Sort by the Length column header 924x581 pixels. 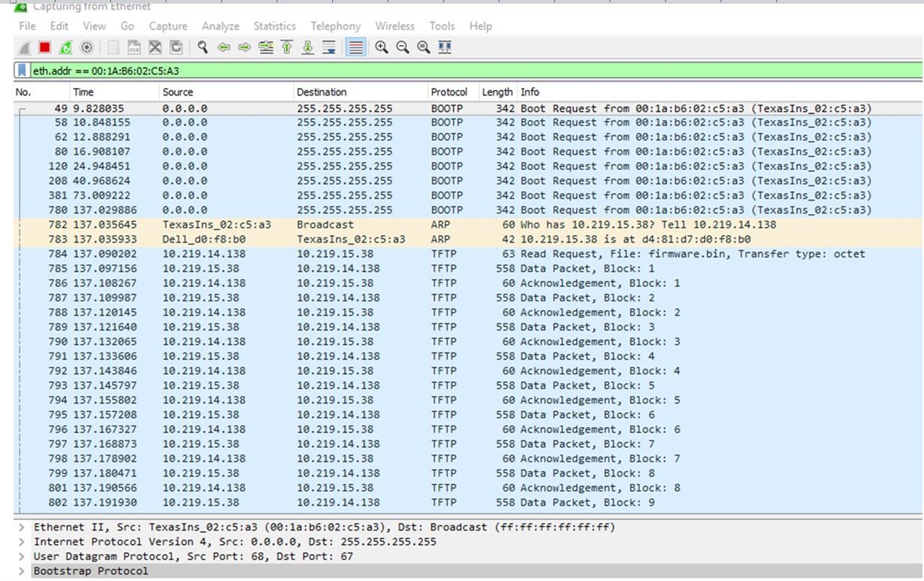497,92
